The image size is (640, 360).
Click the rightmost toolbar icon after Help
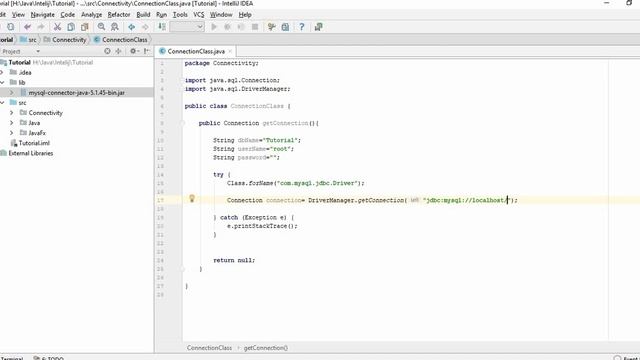point(318,27)
